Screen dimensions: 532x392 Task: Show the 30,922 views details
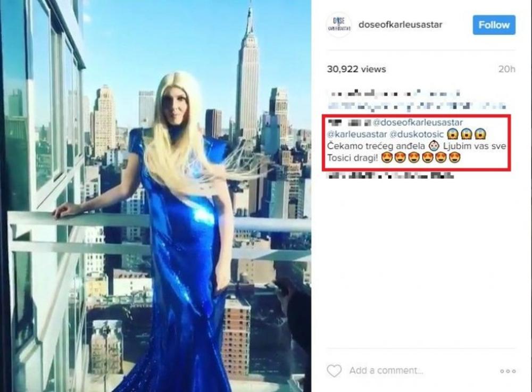tap(356, 69)
